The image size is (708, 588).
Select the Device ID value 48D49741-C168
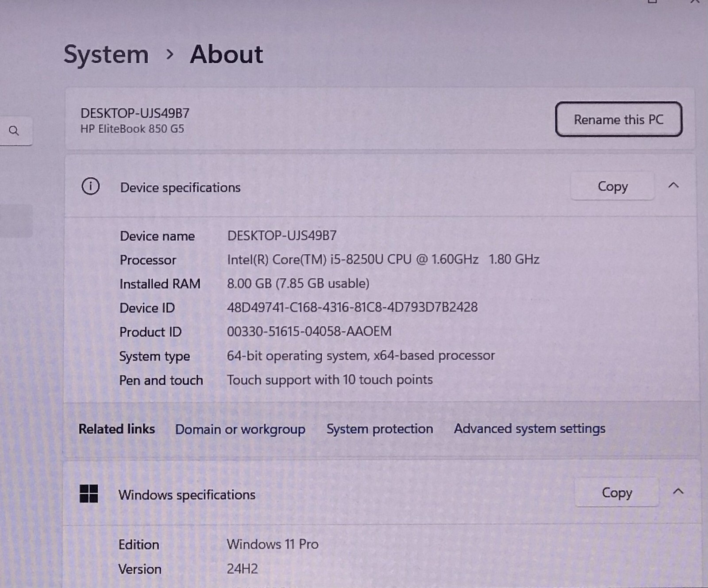[x=352, y=307]
